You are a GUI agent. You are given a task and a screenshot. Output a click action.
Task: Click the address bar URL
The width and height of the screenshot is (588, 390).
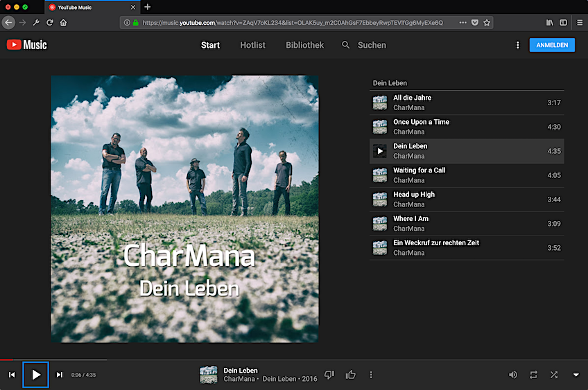(293, 23)
